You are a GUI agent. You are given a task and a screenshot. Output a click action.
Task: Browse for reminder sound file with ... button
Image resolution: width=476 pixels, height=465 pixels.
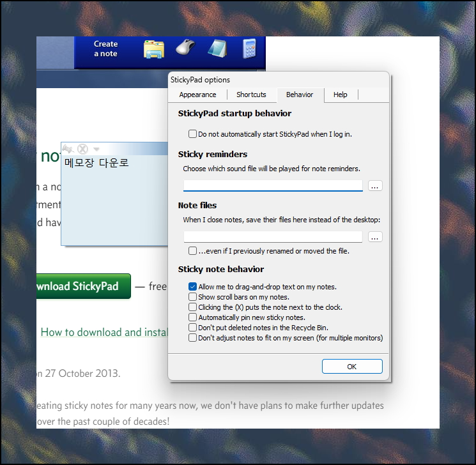375,185
